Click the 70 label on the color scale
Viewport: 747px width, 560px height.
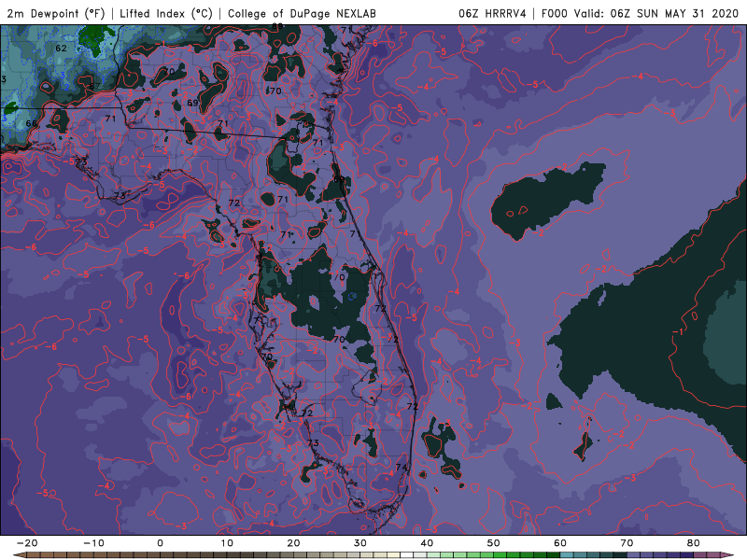[x=627, y=543]
